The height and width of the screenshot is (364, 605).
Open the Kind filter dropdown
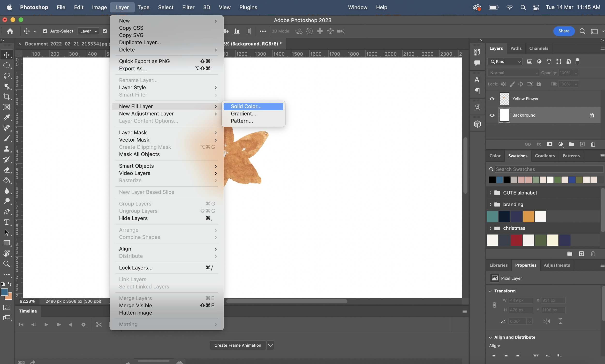click(506, 61)
